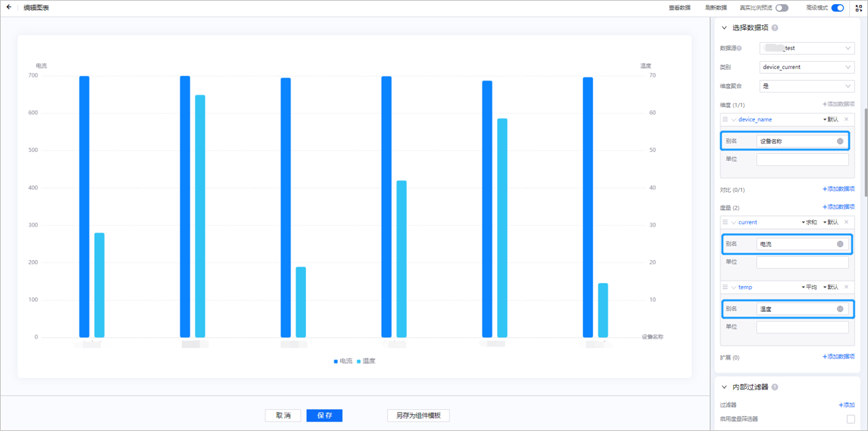This screenshot has height=431, width=868.
Task: Open the 求和 aggregation dropdown for current
Action: click(809, 222)
